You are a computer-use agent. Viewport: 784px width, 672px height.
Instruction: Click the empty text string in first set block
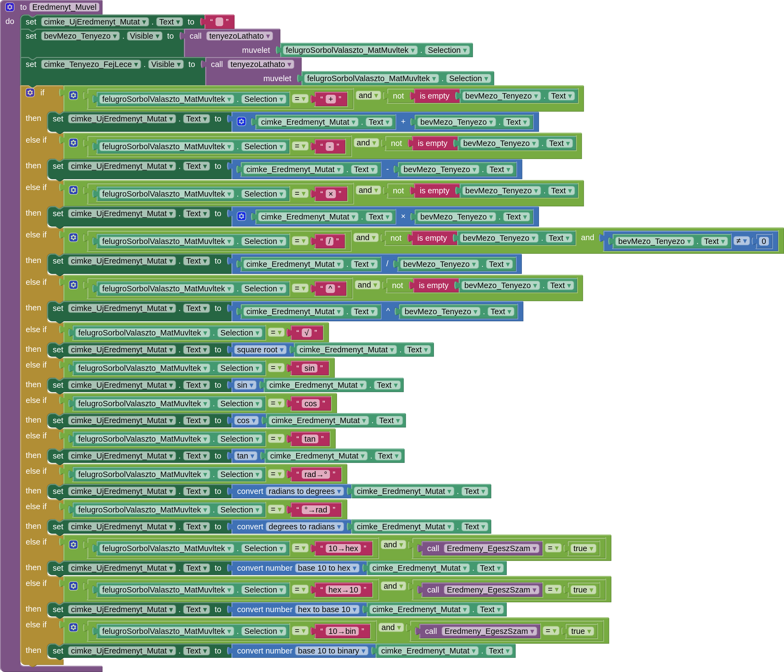coord(219,22)
